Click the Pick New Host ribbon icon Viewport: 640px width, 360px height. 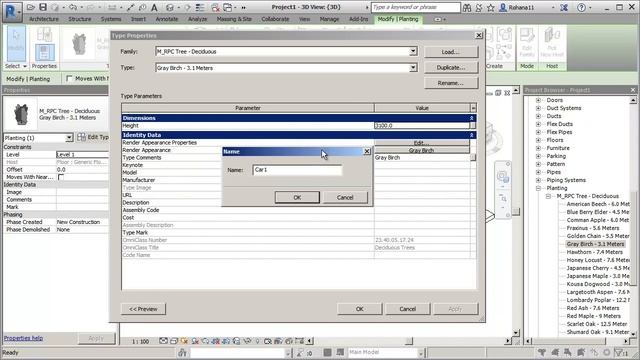pyautogui.click(x=552, y=43)
